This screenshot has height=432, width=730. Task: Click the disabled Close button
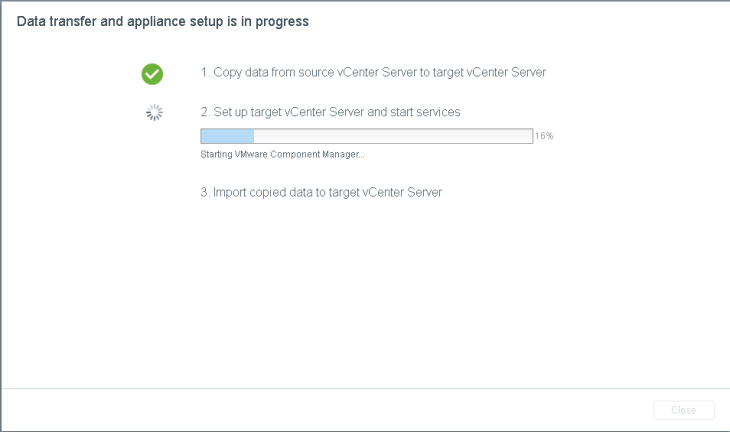point(684,410)
